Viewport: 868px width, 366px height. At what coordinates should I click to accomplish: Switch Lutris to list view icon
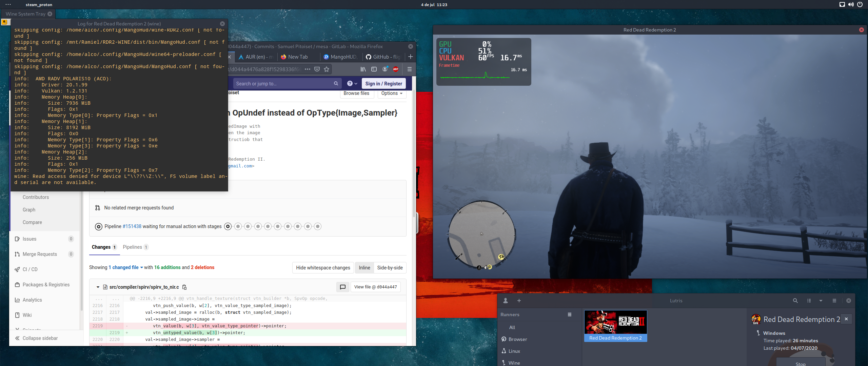coord(809,301)
